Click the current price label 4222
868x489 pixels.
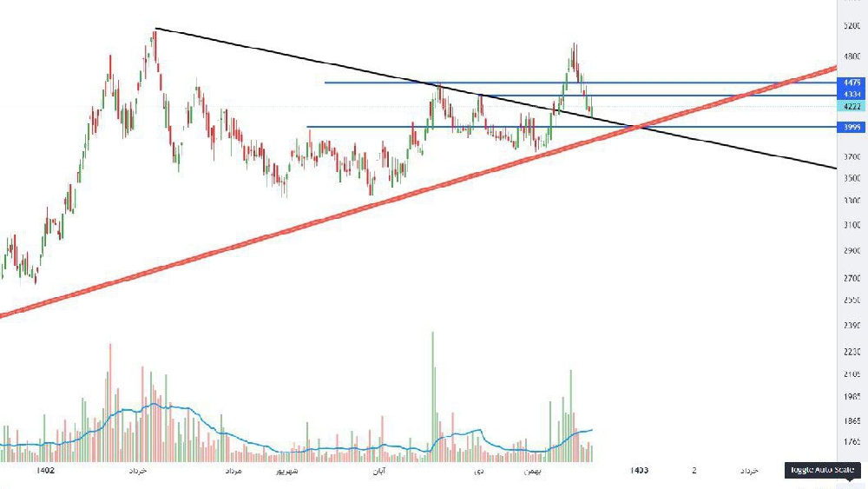click(x=852, y=106)
